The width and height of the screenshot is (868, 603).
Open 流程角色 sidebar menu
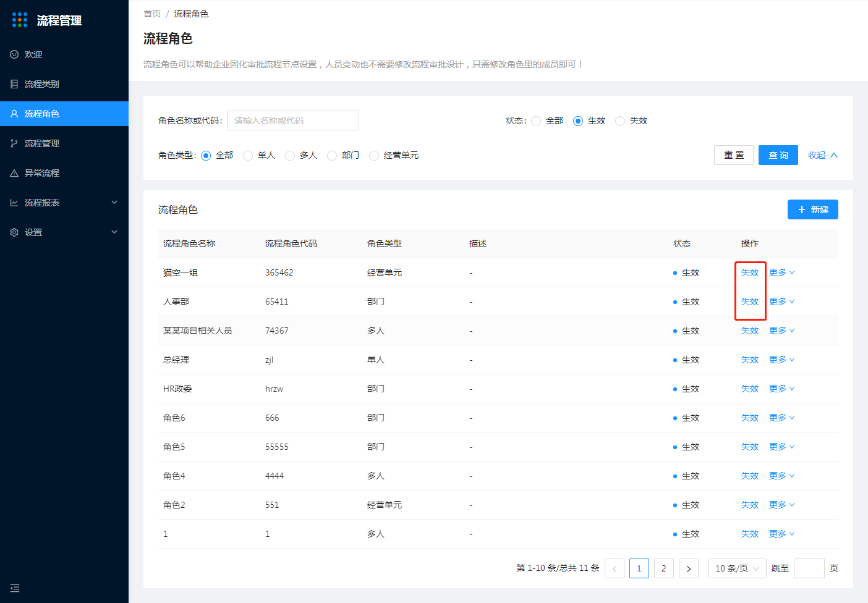[x=64, y=114]
